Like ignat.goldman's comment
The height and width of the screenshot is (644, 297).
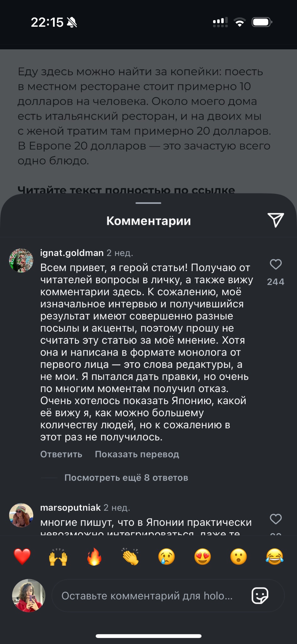pos(276,264)
